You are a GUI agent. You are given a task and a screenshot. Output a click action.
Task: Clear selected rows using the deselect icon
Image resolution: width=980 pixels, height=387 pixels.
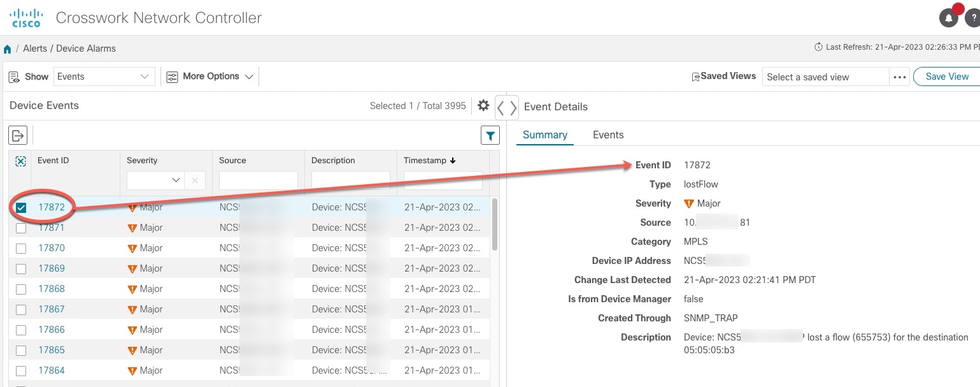tap(20, 161)
